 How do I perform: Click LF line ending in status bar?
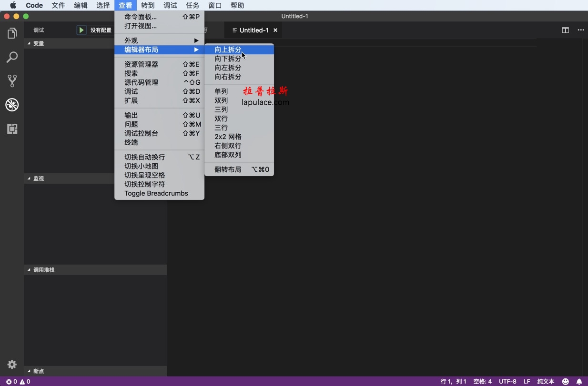[x=527, y=381]
